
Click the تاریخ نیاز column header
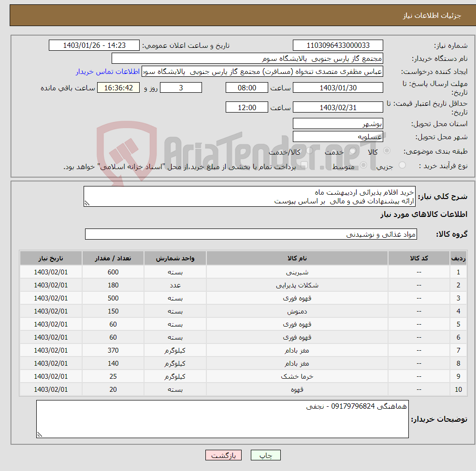(x=51, y=258)
